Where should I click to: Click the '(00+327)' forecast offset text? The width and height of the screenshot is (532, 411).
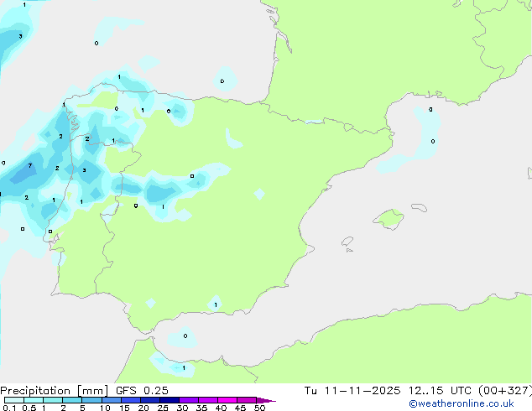(505, 391)
